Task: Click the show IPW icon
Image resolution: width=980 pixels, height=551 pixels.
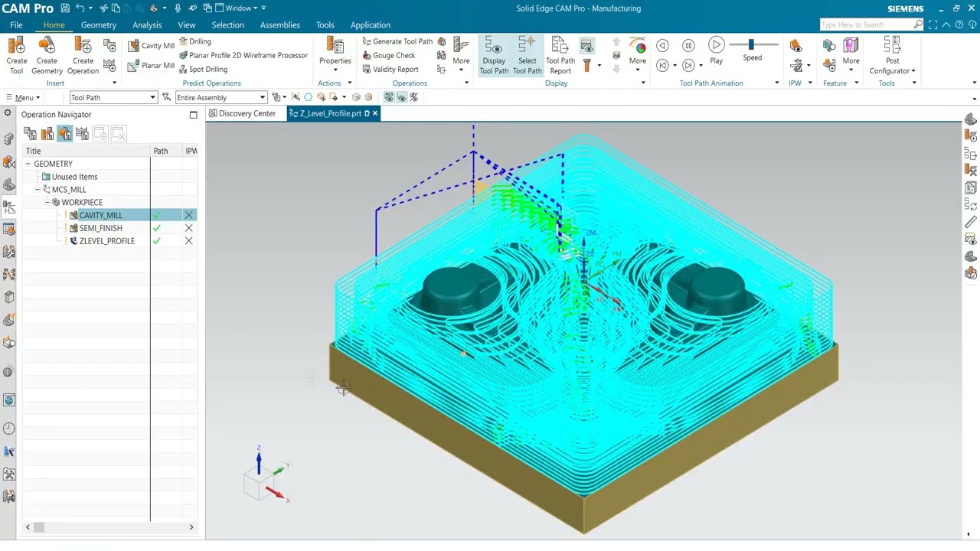Action: point(795,45)
